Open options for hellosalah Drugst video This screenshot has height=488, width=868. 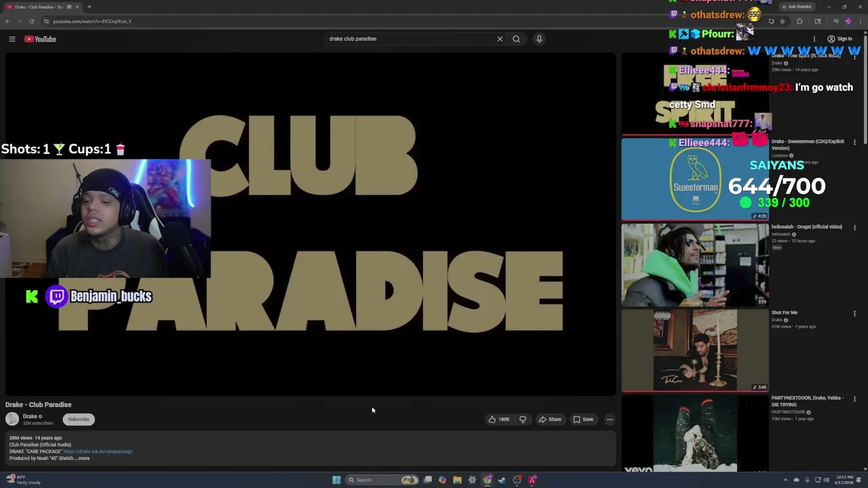(x=854, y=228)
